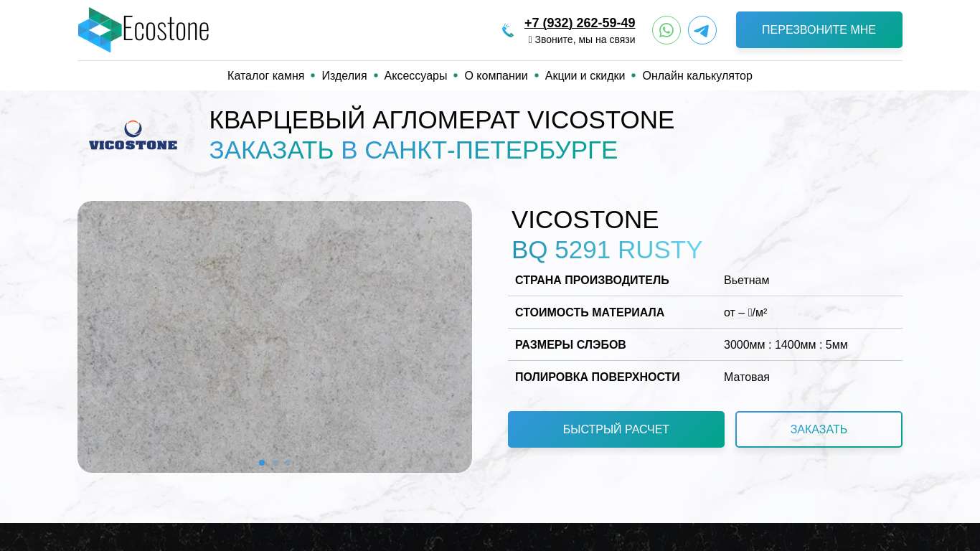The height and width of the screenshot is (551, 980).
Task: Start БЫСТРЫЙ РАСЧЕТ
Action: click(x=616, y=429)
